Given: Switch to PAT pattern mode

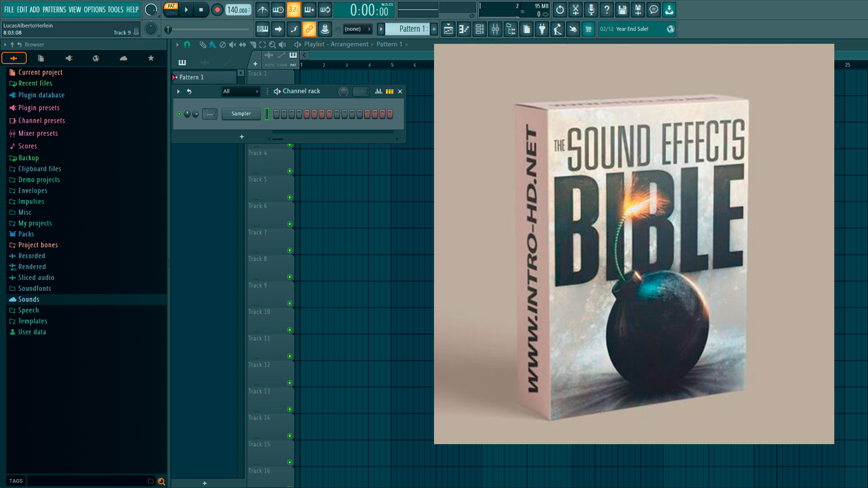Looking at the screenshot, I should click(171, 6).
